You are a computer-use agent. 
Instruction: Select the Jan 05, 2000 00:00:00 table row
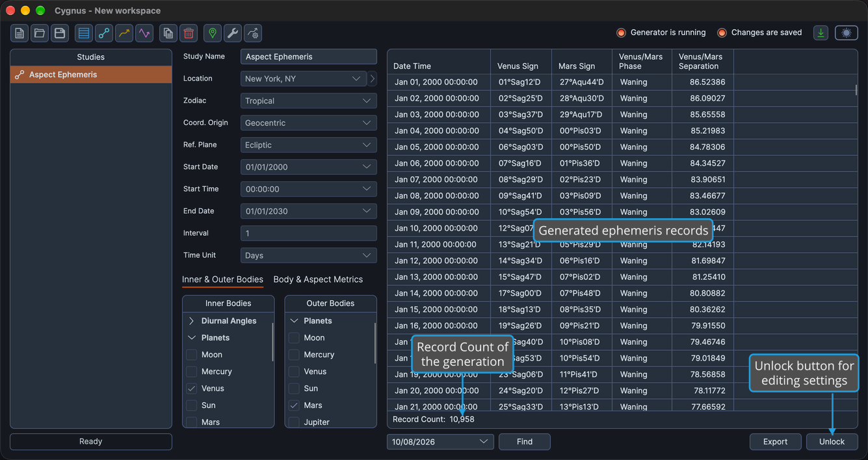[622, 147]
